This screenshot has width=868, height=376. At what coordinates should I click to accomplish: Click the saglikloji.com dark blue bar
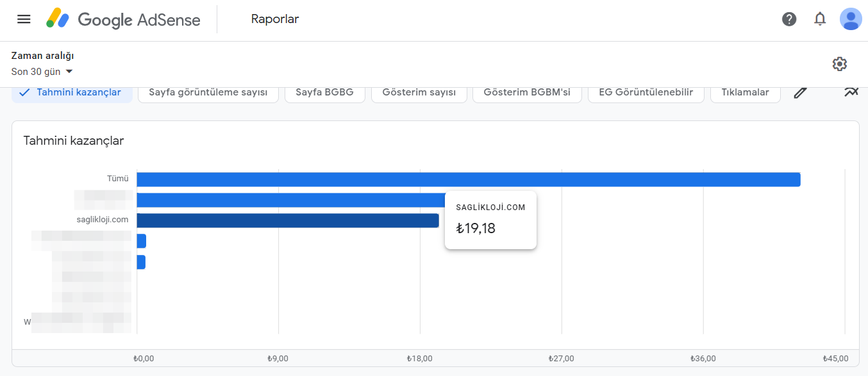pos(288,220)
